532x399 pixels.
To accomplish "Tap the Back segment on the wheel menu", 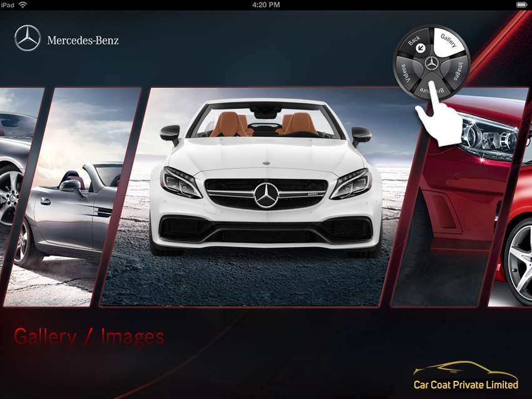I will pyautogui.click(x=413, y=43).
